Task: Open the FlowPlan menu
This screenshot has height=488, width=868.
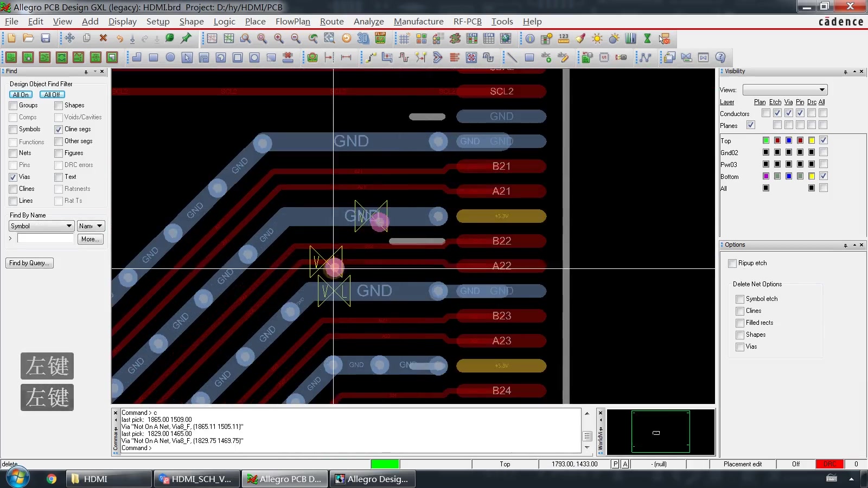Action: 293,21
